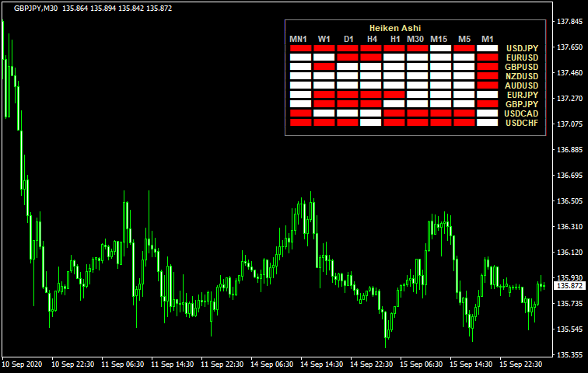The image size is (588, 373).
Task: Select the H4 timeframe column header
Action: click(x=372, y=39)
